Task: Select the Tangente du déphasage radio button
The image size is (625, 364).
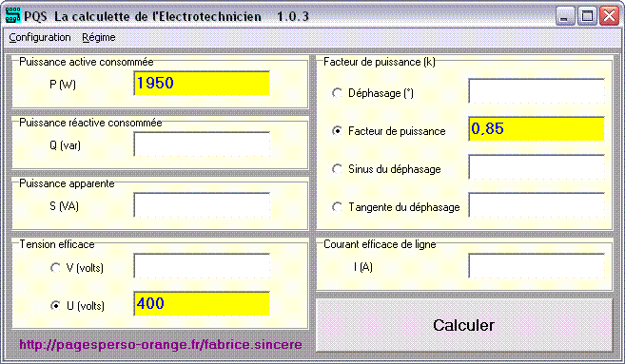Action: (x=337, y=207)
